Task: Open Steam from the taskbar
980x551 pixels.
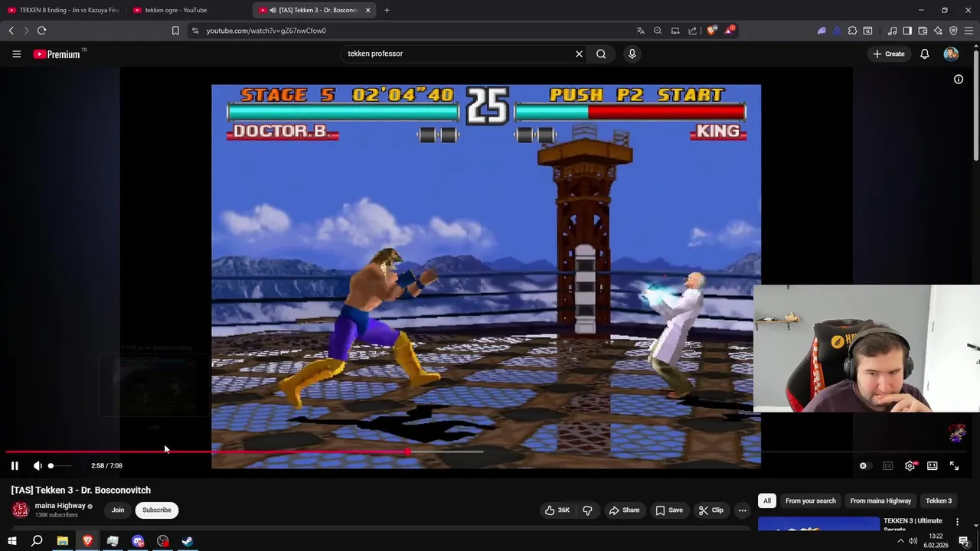Action: tap(188, 541)
